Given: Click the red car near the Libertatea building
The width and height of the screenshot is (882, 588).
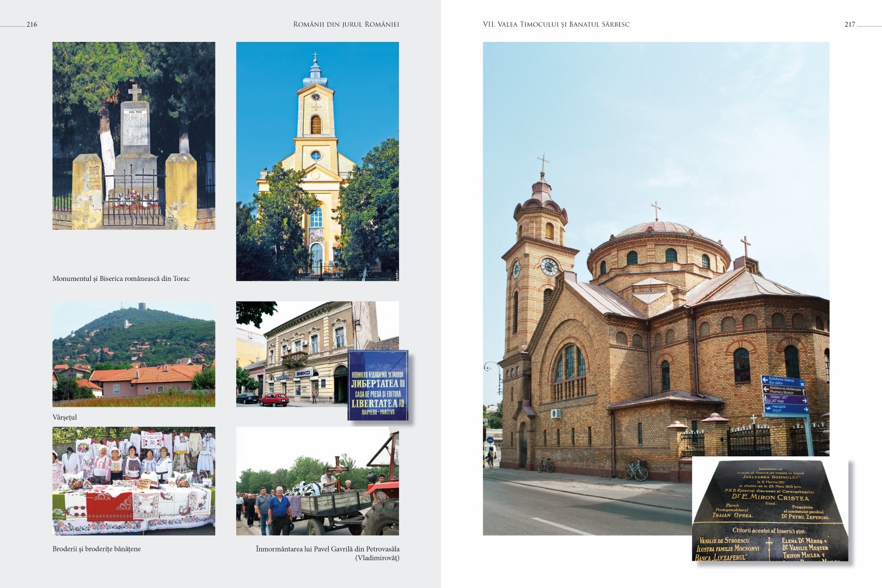Looking at the screenshot, I should pos(273,400).
